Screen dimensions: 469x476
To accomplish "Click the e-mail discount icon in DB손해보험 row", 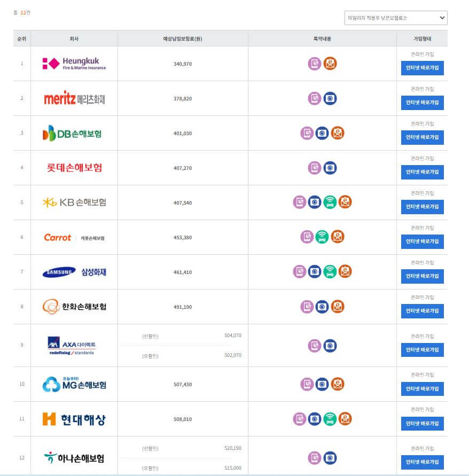I will click(x=337, y=132).
